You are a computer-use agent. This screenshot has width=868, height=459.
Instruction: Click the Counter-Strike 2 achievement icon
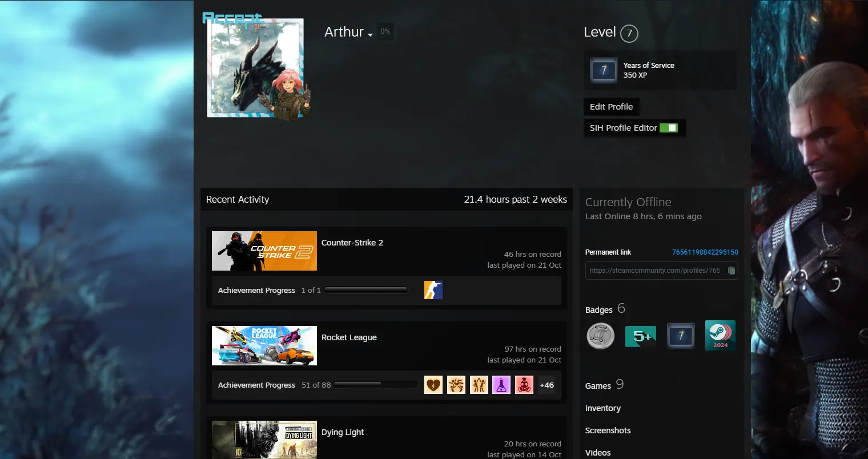(x=433, y=290)
